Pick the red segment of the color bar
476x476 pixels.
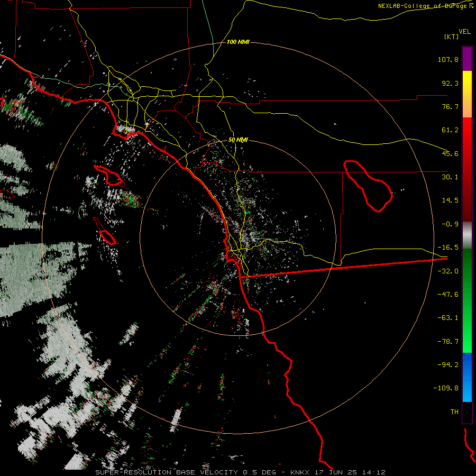[x=467, y=169]
